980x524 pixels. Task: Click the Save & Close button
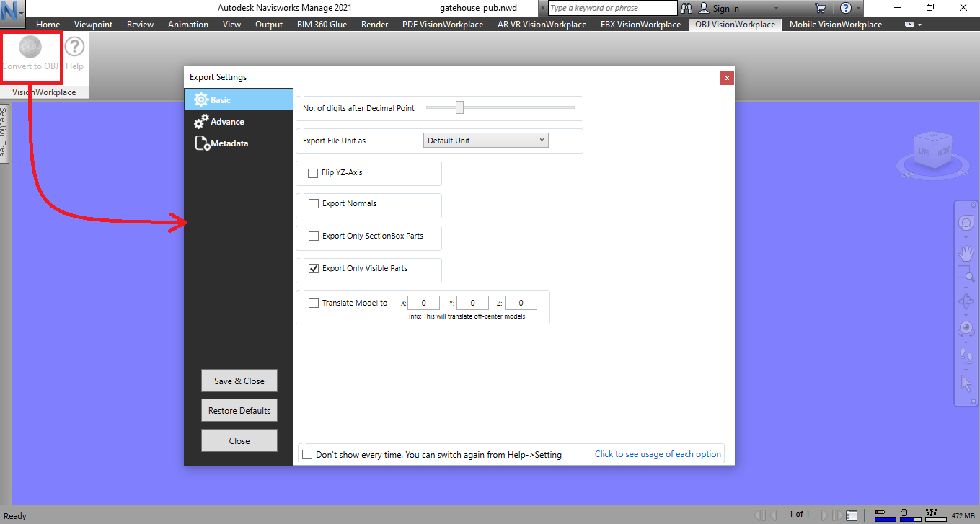239,381
